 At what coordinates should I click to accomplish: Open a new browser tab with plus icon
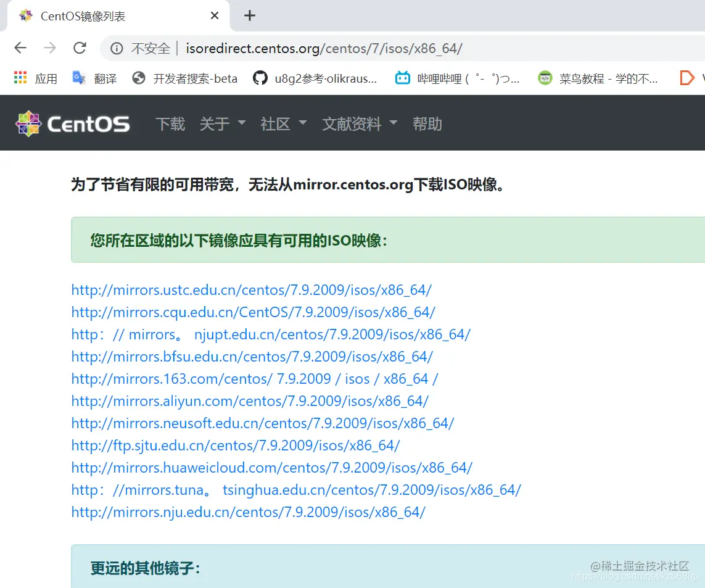tap(250, 16)
